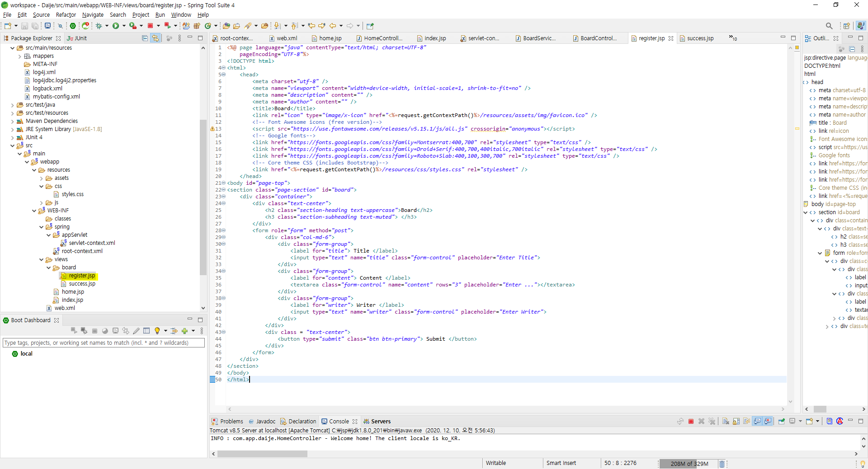Expand the mappers folder
The width and height of the screenshot is (868, 469).
(19, 56)
